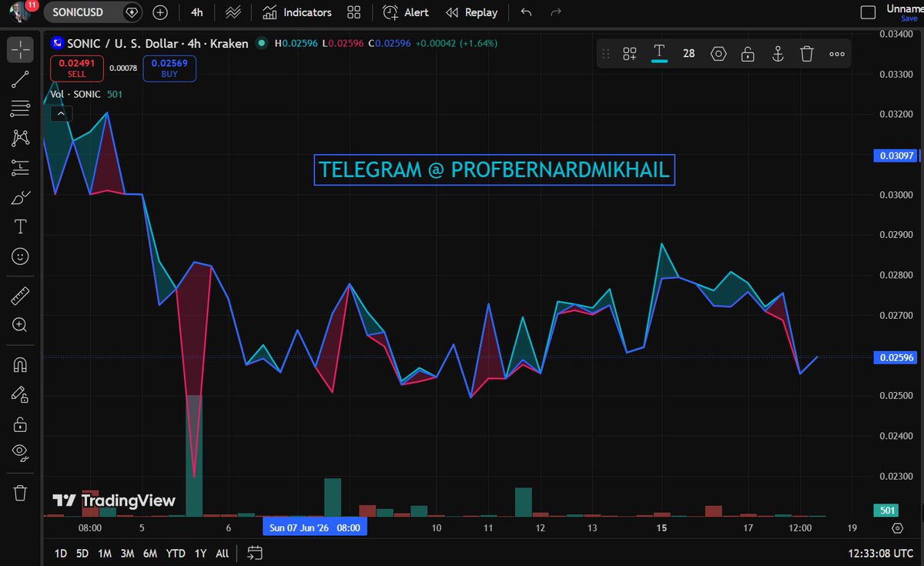Select the ruler measure tool
The height and width of the screenshot is (566, 924).
(x=20, y=295)
